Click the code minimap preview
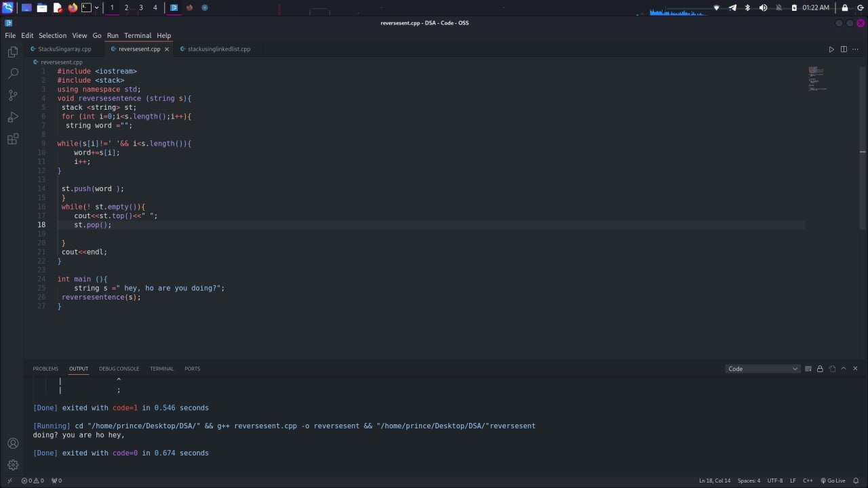The image size is (868, 488). coord(816,79)
